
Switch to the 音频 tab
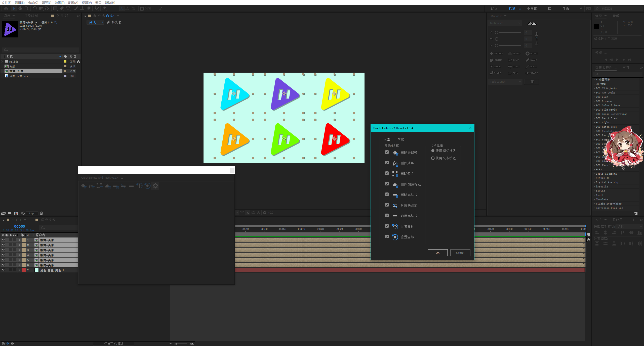(616, 16)
